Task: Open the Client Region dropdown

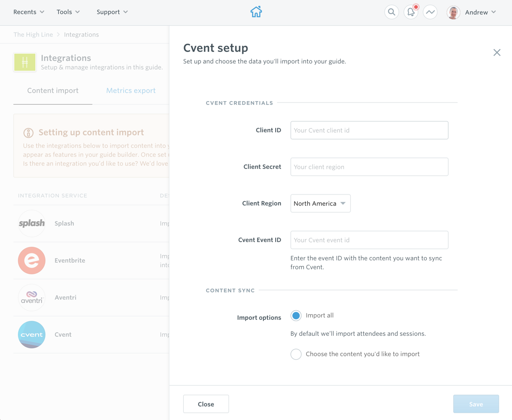Action: point(320,203)
